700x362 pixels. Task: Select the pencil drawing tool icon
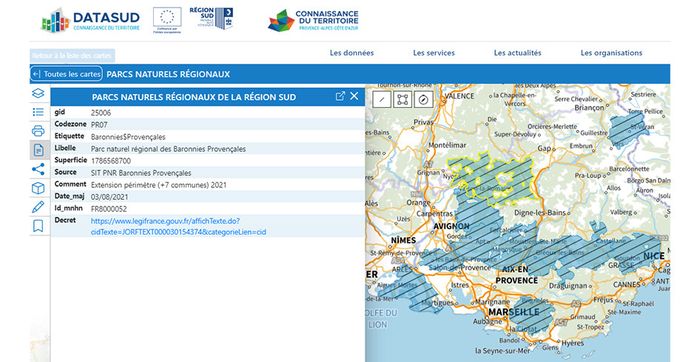[38, 207]
